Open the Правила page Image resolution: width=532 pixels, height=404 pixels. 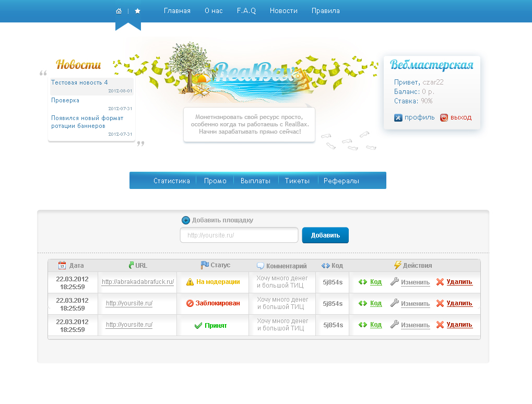[326, 11]
